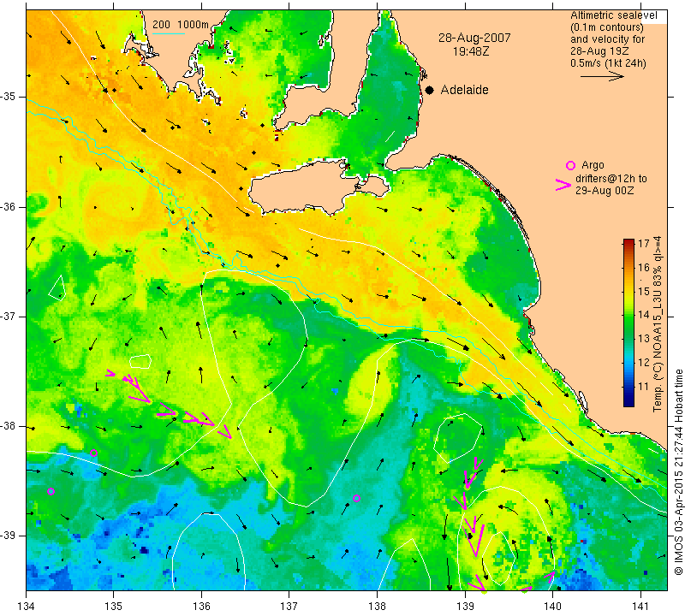Screen dimensions: 685x616
Task: Click colorbar tick label '13'
Action: pos(644,338)
